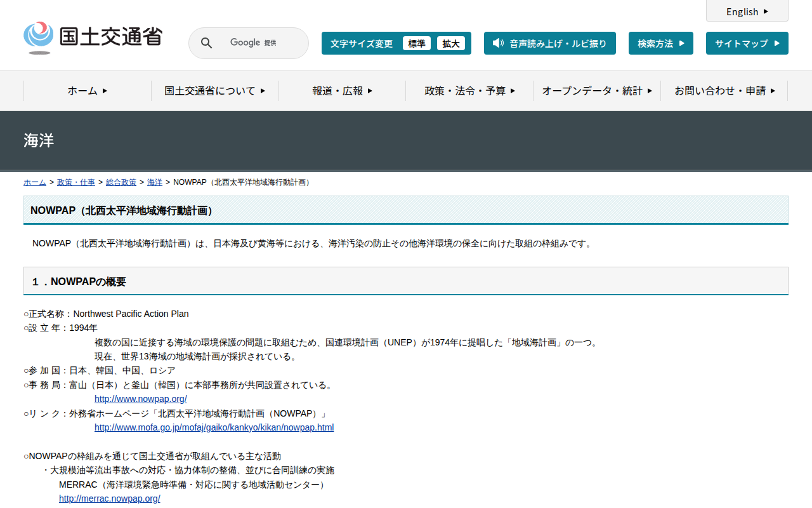The image size is (812, 508).
Task: Open the 検索方法 page
Action: tap(660, 43)
